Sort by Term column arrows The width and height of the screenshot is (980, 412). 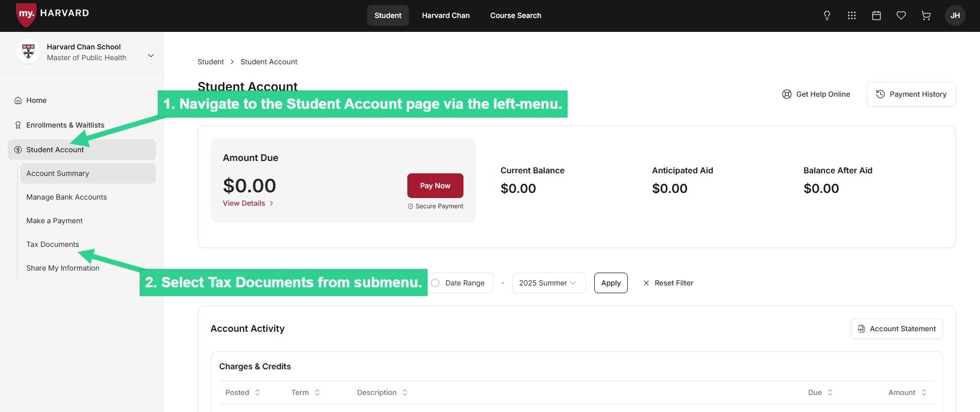point(317,392)
